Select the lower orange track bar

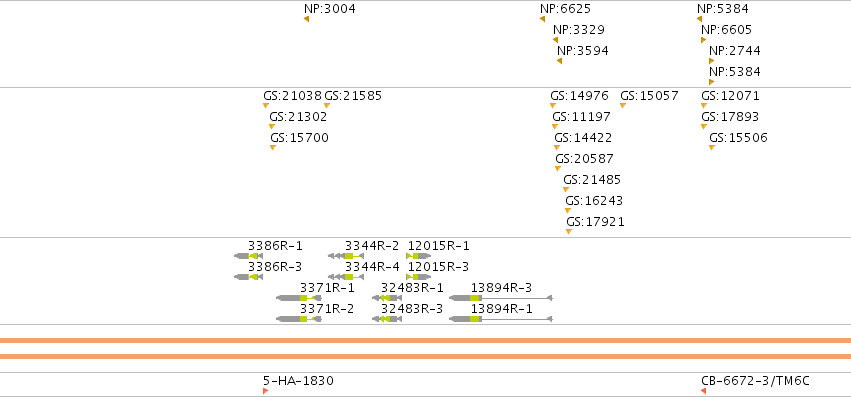coord(426,356)
